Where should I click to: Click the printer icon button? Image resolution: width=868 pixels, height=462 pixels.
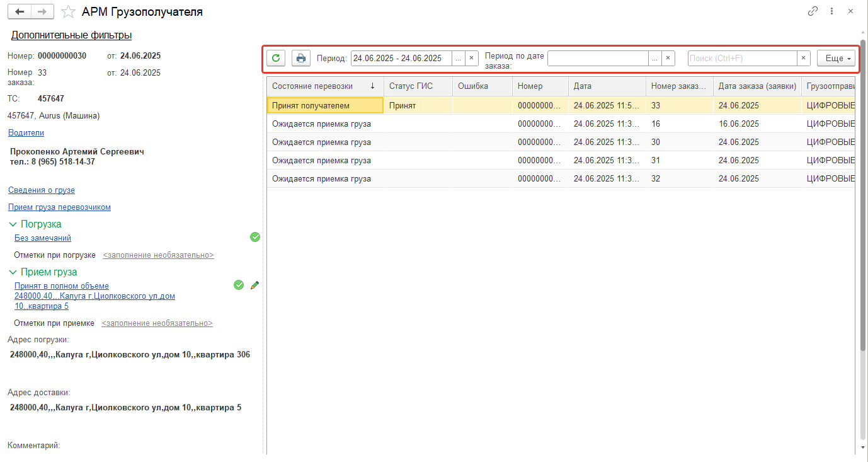tap(301, 58)
